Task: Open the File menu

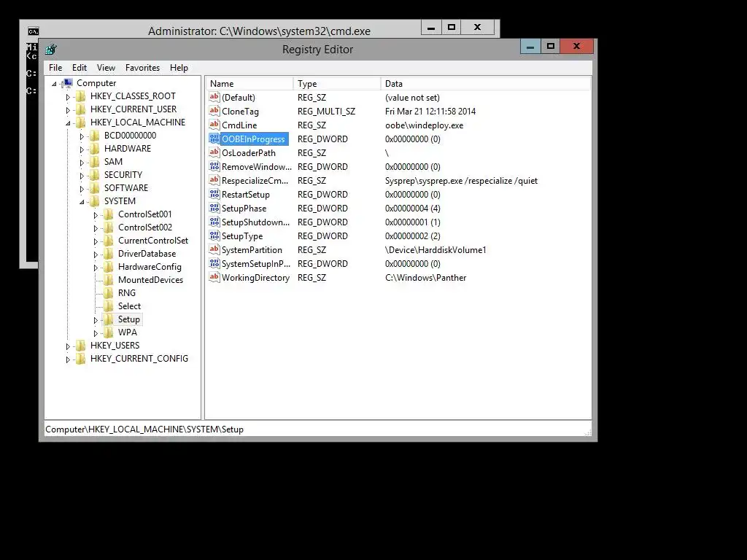Action: point(55,68)
